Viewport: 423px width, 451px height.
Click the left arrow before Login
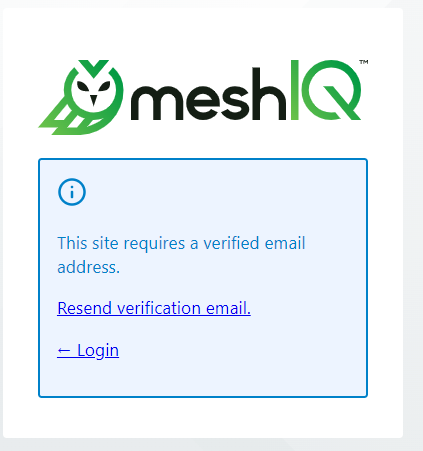64,350
